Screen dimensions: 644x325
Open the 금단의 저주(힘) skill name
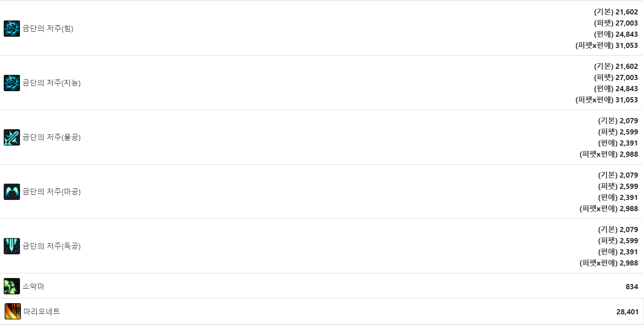(x=48, y=28)
